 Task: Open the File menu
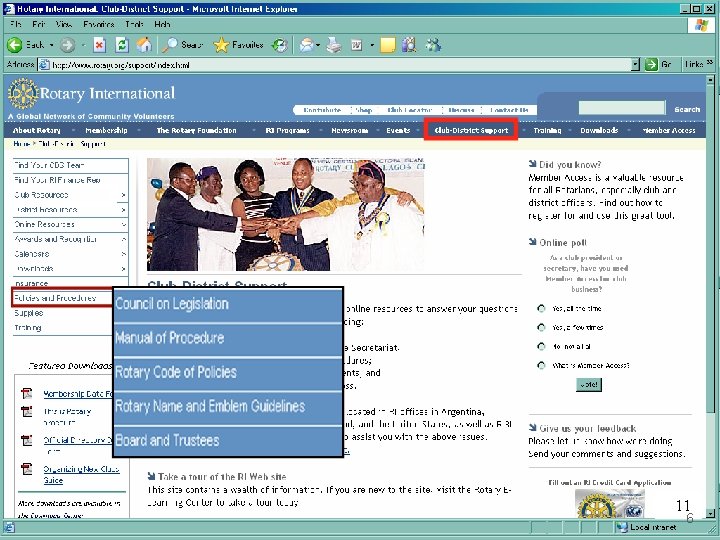tap(15, 24)
